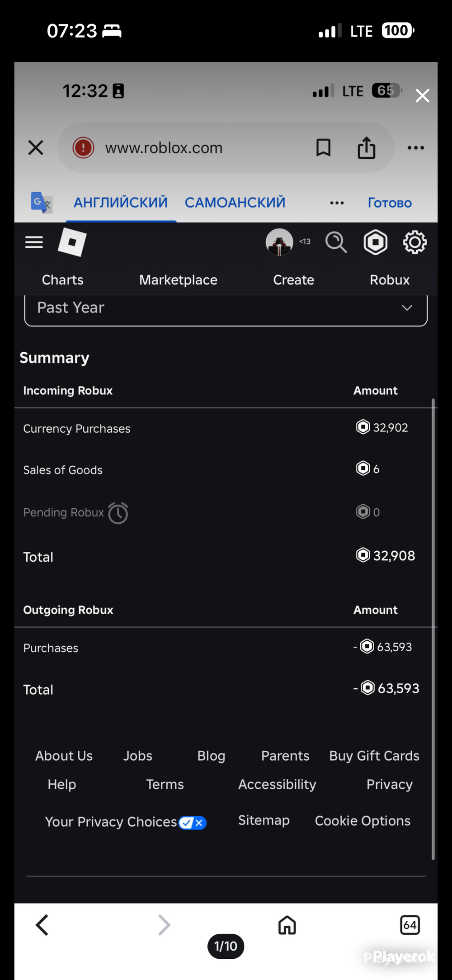Tap the Roblox logo icon
This screenshot has height=980, width=452.
click(72, 242)
